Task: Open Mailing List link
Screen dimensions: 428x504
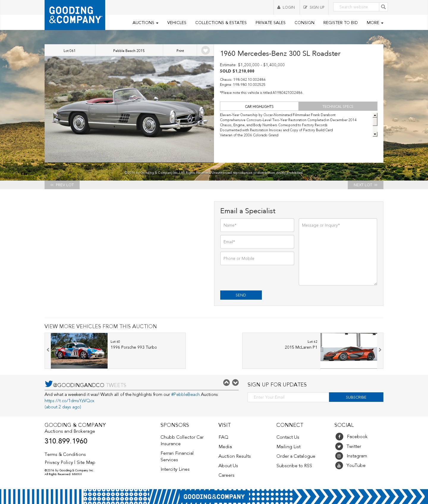Action: coord(289,447)
